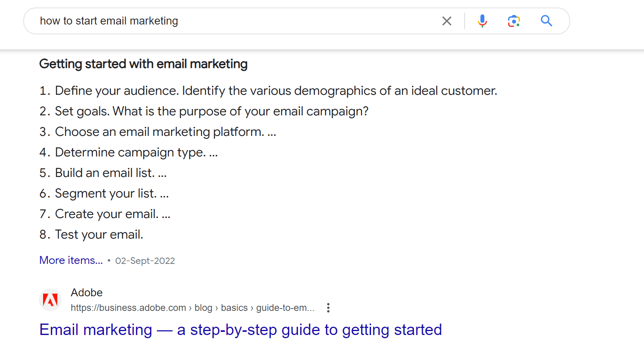Click the 'Create your email' step
The image size is (644, 352).
pos(112,214)
